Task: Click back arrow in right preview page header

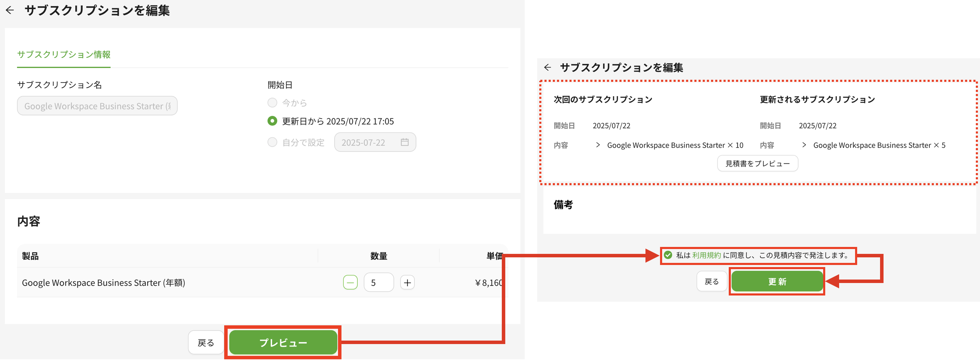Action: [x=548, y=67]
